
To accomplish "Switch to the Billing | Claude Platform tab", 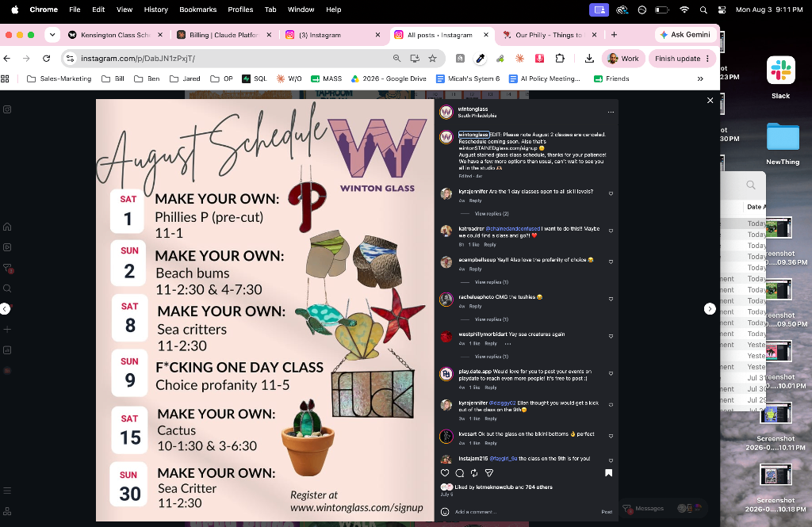I will click(224, 35).
